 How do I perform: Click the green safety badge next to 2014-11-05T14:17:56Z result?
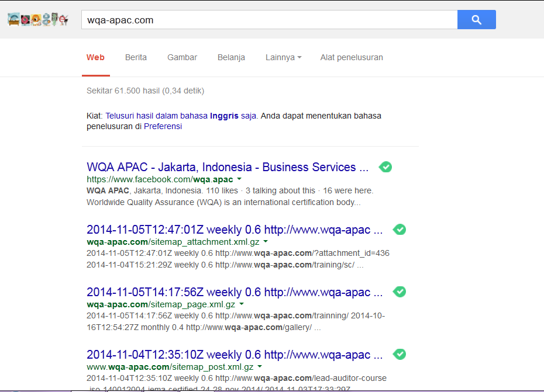400,292
